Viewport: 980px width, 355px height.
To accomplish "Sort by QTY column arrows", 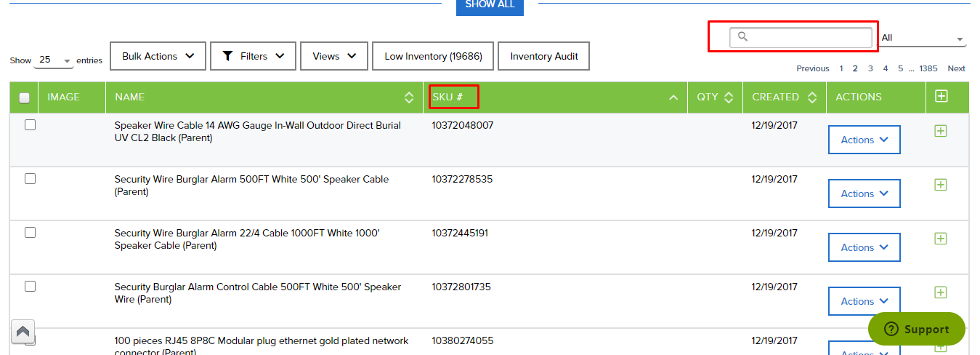I will [729, 97].
